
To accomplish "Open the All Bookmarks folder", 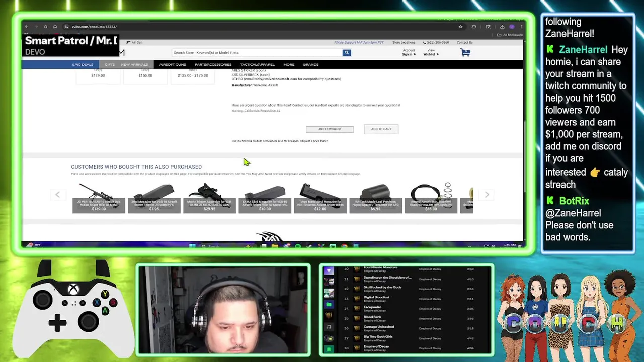I will tap(510, 35).
